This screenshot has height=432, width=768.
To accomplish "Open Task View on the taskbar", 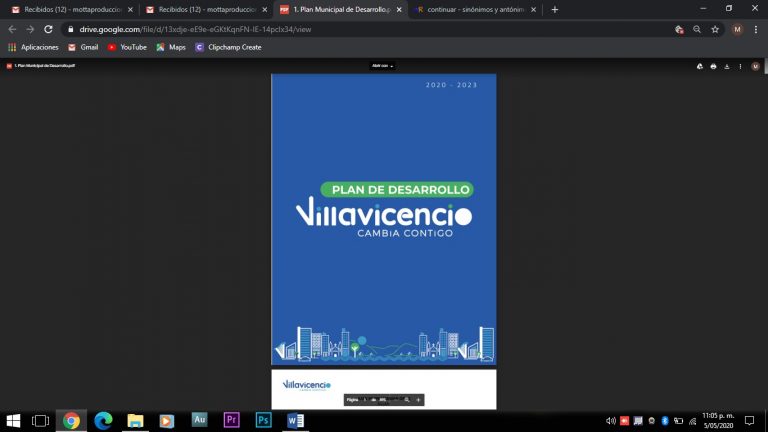I will click(40, 421).
